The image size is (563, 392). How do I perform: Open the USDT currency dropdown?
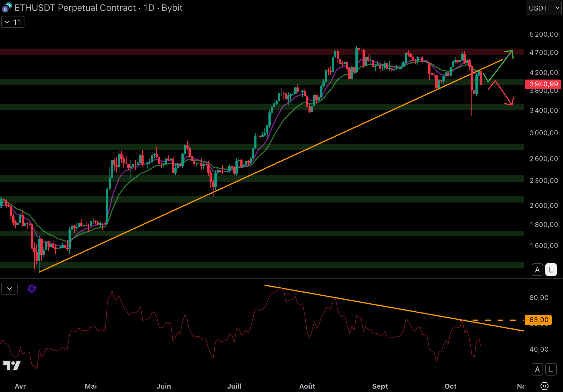pyautogui.click(x=544, y=8)
